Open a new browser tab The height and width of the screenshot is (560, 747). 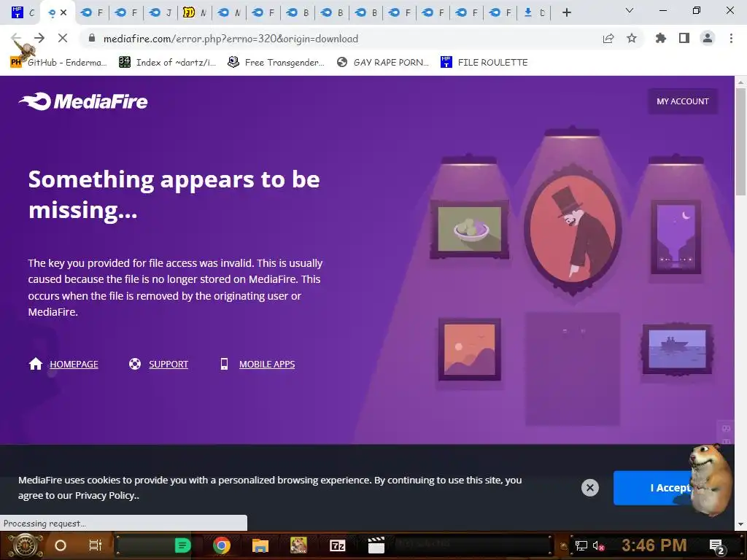566,13
